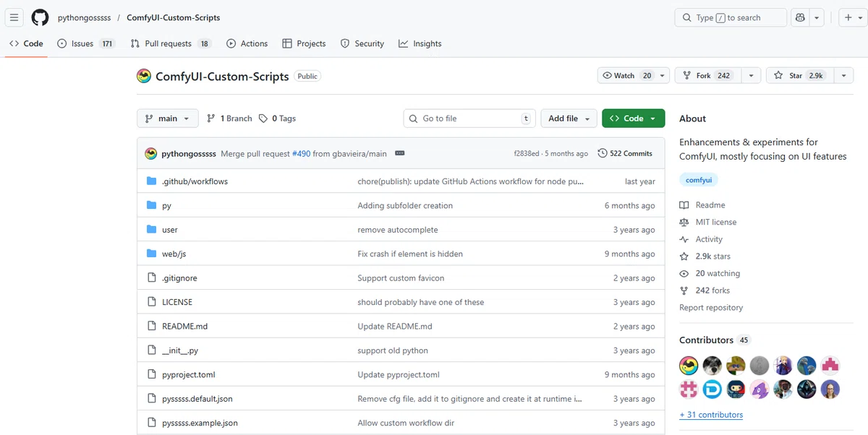This screenshot has width=868, height=435.
Task: Open the Actions tab
Action: point(247,43)
